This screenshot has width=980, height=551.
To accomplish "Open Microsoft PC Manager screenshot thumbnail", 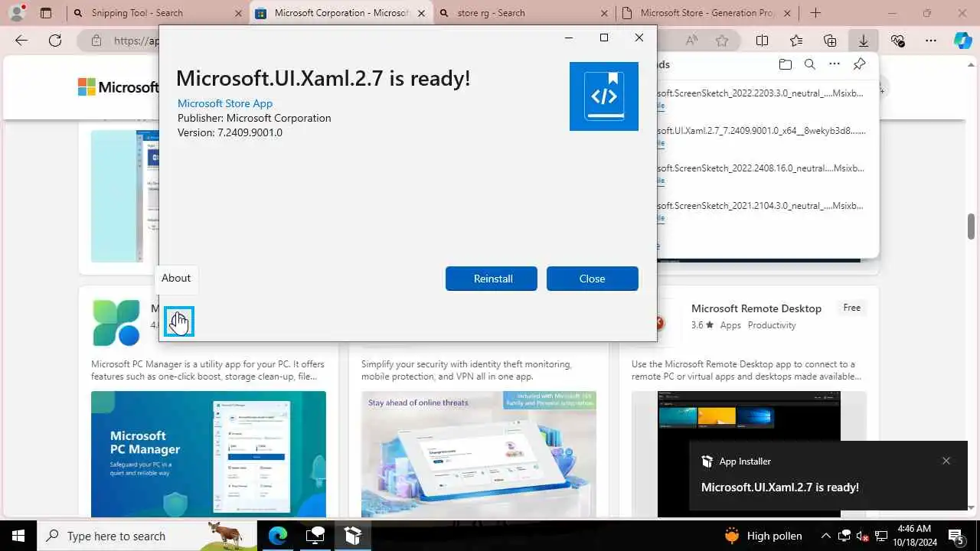I will click(x=208, y=454).
